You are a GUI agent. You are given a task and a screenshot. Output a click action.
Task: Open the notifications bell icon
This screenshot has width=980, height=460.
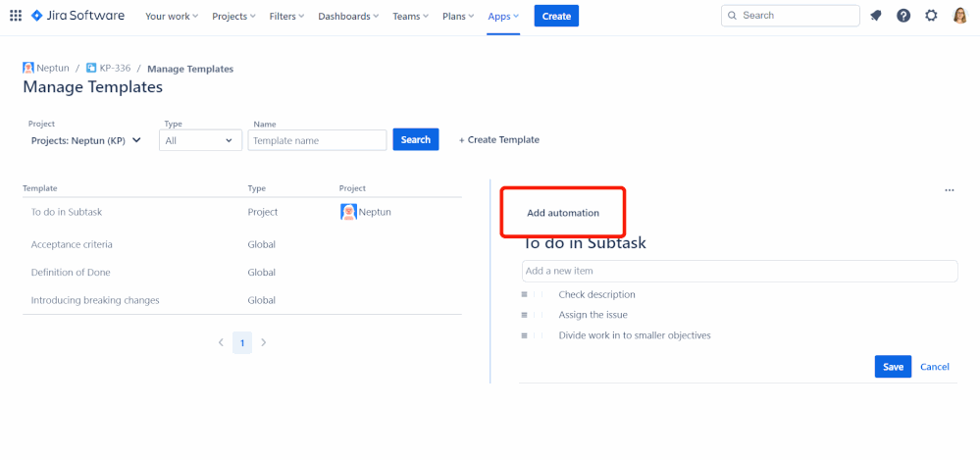point(876,16)
